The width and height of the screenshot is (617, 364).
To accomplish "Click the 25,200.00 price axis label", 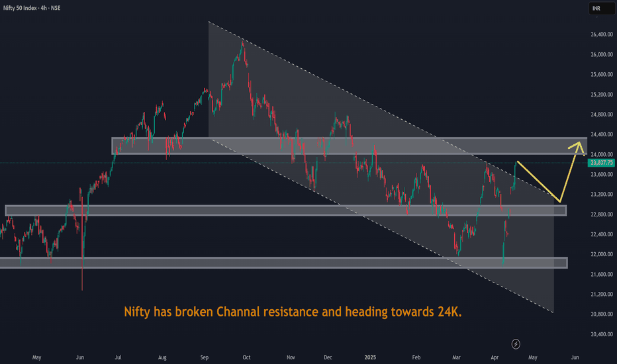I will 602,95.
